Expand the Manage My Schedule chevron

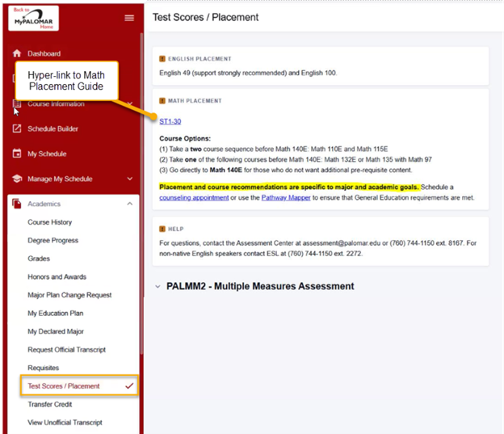click(x=130, y=179)
